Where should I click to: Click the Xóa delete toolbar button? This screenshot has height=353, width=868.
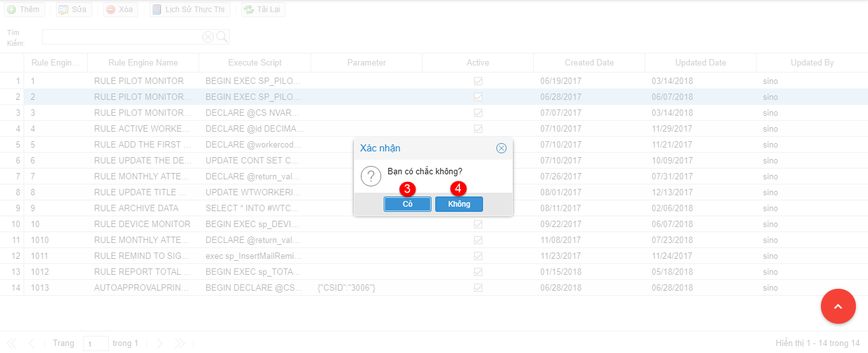(120, 10)
